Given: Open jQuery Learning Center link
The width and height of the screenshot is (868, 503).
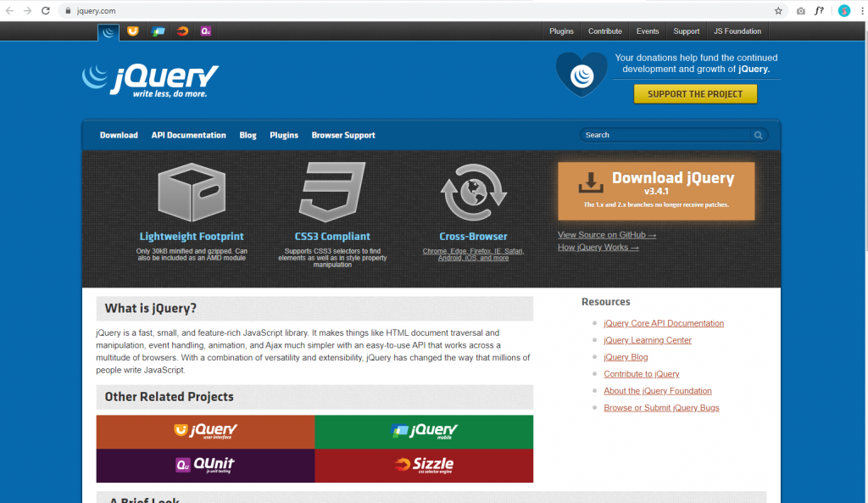Looking at the screenshot, I should click(x=648, y=340).
